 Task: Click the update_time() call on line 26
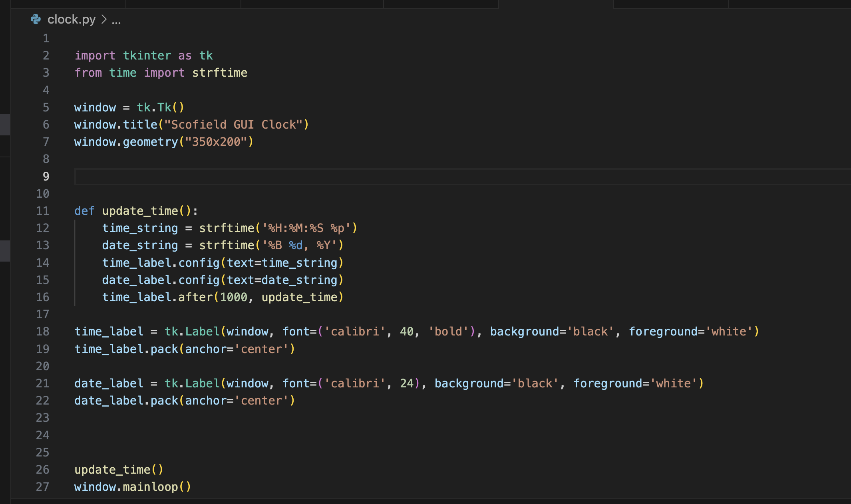119,470
